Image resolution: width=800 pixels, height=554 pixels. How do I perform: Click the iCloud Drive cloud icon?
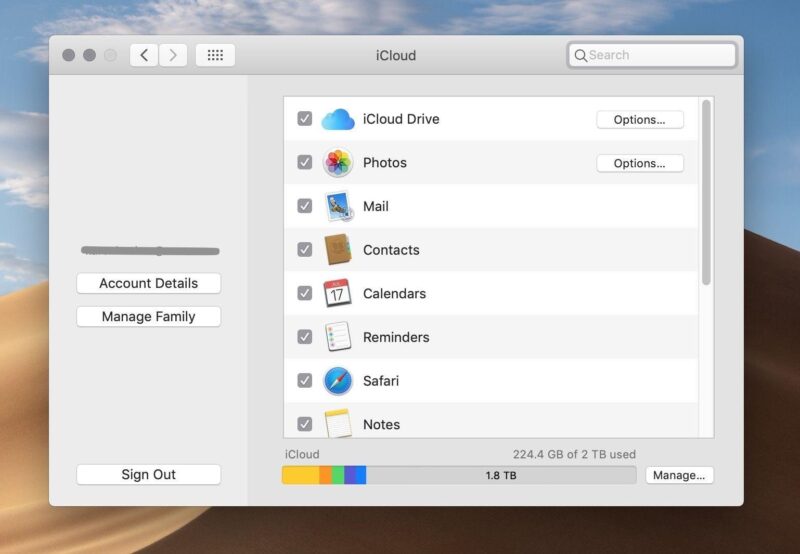338,120
